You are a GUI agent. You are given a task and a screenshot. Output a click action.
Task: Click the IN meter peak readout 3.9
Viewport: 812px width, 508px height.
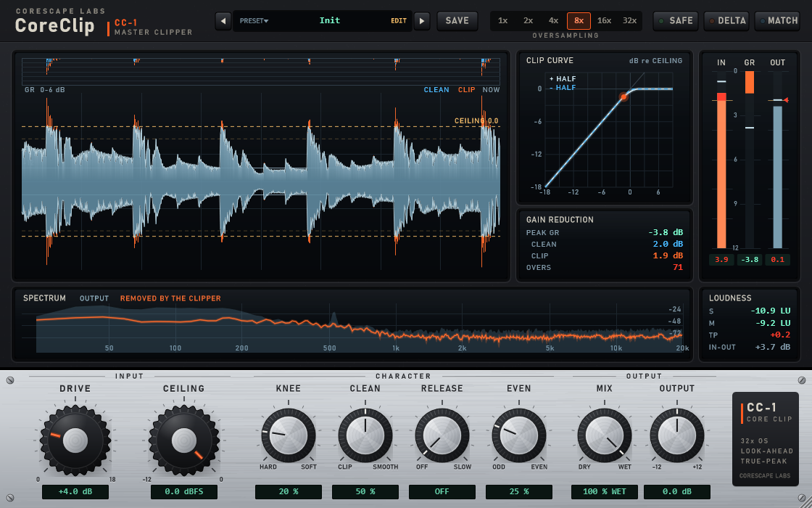721,259
